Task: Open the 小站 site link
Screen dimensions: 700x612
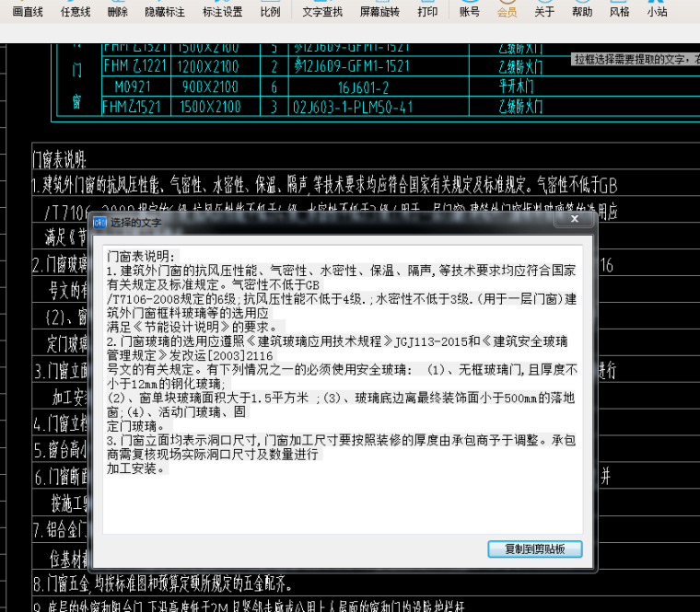Action: (x=657, y=12)
